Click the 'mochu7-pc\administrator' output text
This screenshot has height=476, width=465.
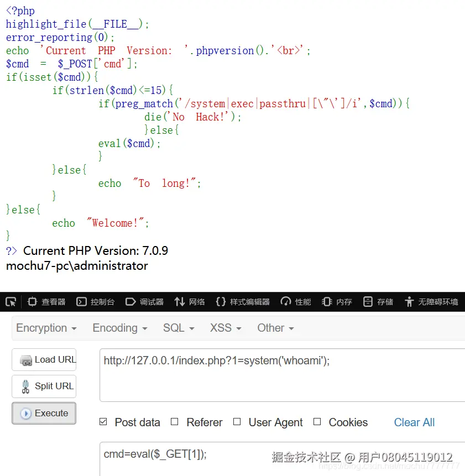pyautogui.click(x=77, y=266)
